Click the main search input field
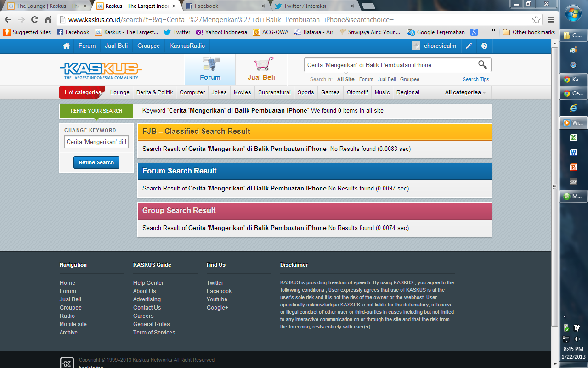 coord(390,65)
